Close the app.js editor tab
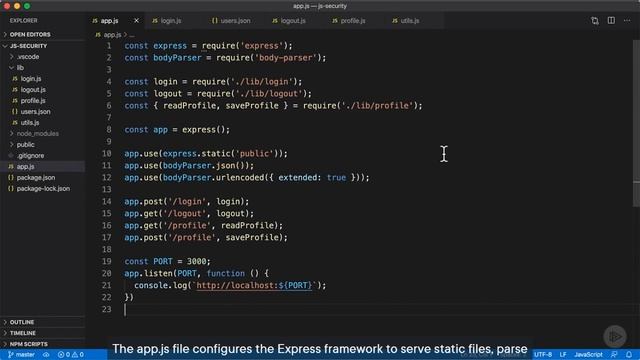Viewport: 640px width, 360px height. [x=136, y=20]
